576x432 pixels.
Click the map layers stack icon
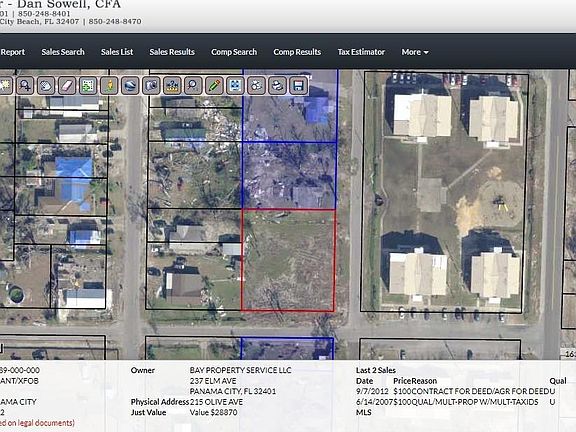277,86
